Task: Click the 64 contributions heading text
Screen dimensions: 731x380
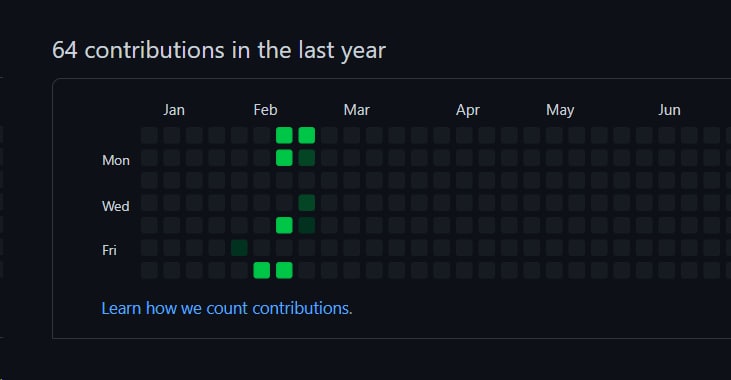Action: tap(219, 50)
